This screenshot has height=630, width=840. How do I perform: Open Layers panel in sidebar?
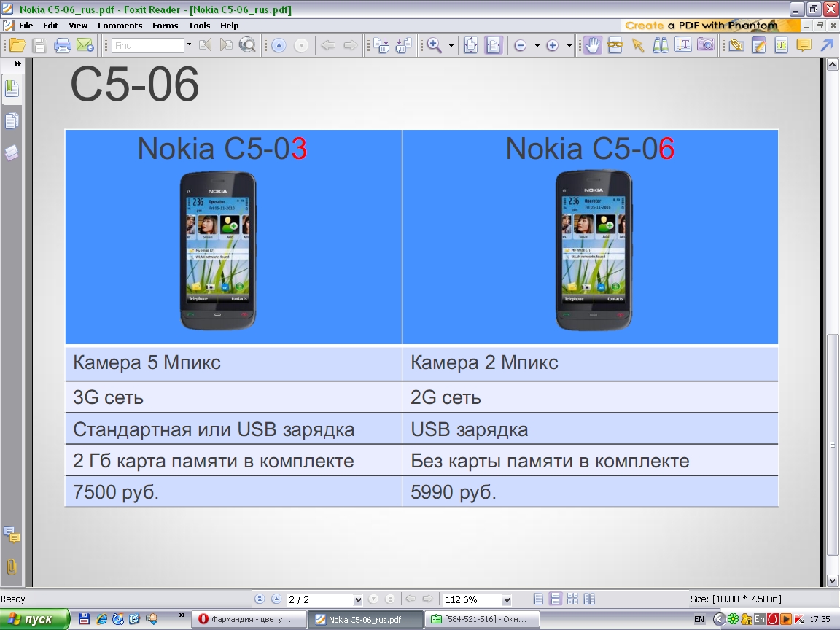(x=12, y=153)
